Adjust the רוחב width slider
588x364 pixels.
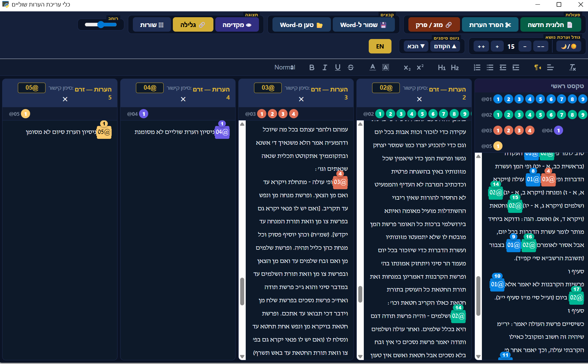coord(101,25)
